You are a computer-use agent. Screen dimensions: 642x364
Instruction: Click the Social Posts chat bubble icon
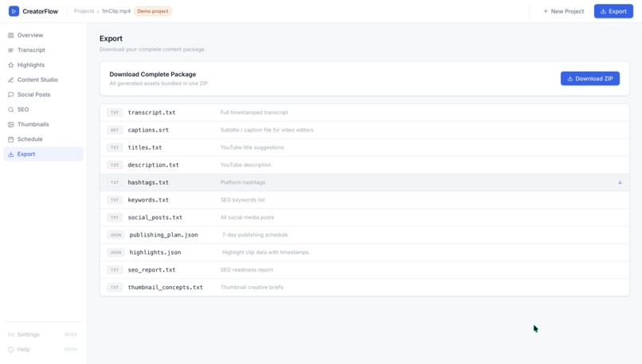click(10, 95)
